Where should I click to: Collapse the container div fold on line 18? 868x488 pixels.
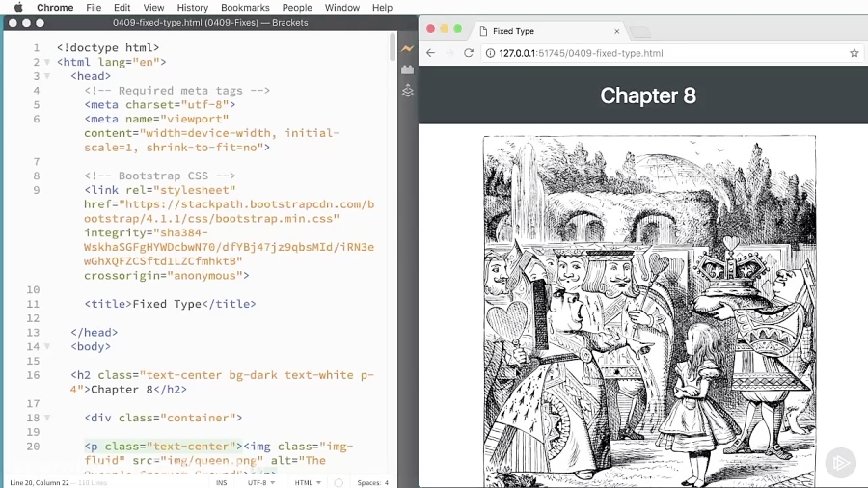point(47,418)
